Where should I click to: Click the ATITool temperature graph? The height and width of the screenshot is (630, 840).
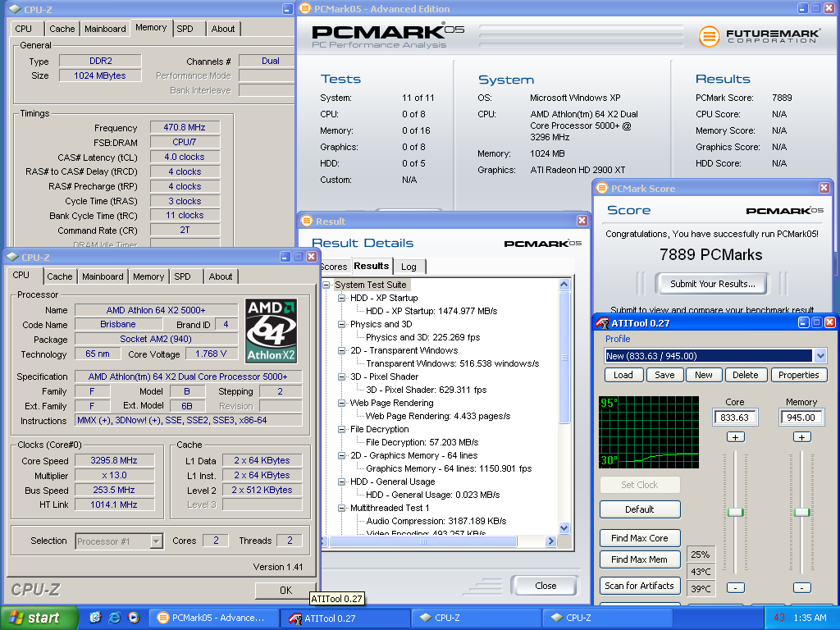point(649,432)
